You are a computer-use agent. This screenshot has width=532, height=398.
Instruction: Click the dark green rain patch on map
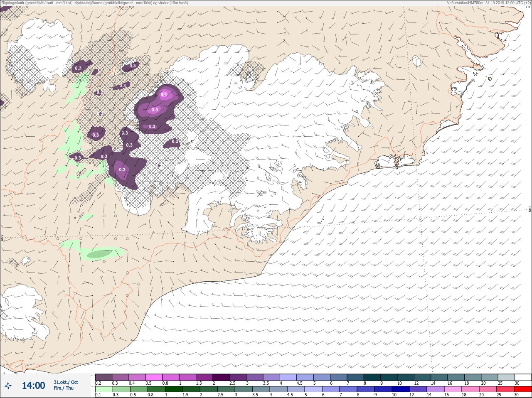coord(99,254)
